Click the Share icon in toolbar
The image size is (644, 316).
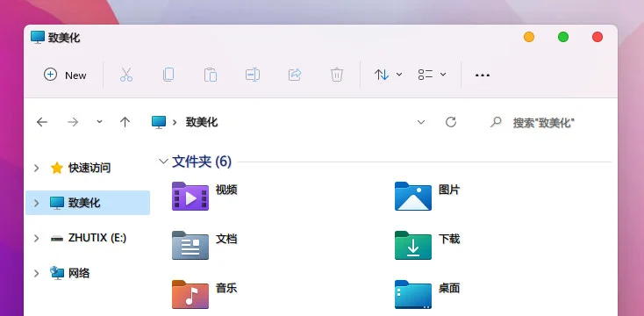coord(295,75)
